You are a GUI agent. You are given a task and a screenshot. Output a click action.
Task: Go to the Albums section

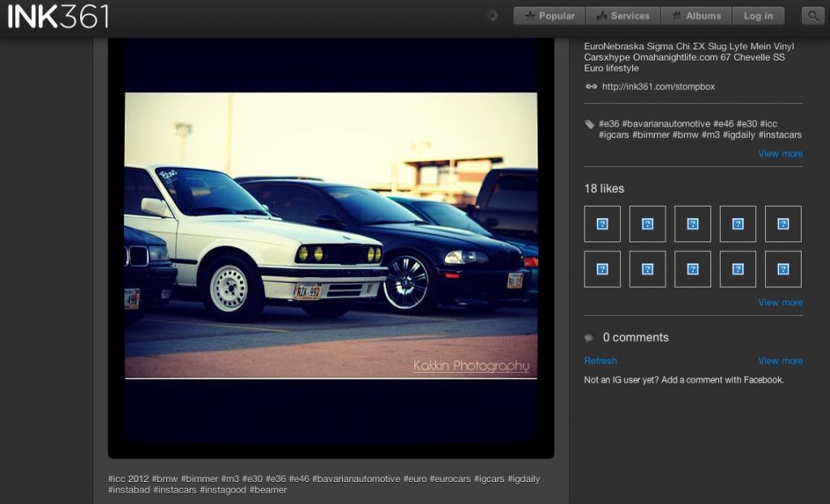[x=696, y=15]
